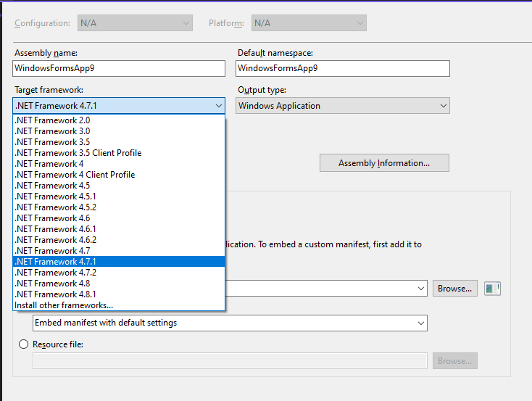Image resolution: width=532 pixels, height=401 pixels.
Task: Select the highlighted .NET Framework 4.7.1 item
Action: click(x=119, y=262)
